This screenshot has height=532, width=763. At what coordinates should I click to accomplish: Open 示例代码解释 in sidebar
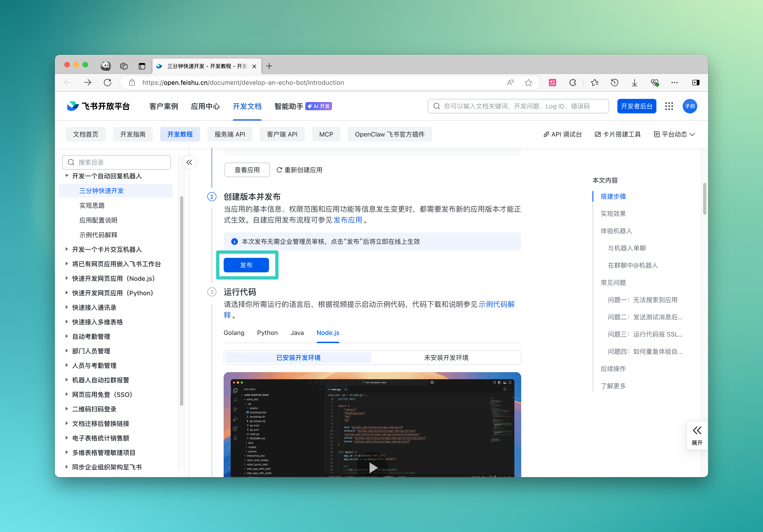click(x=98, y=235)
